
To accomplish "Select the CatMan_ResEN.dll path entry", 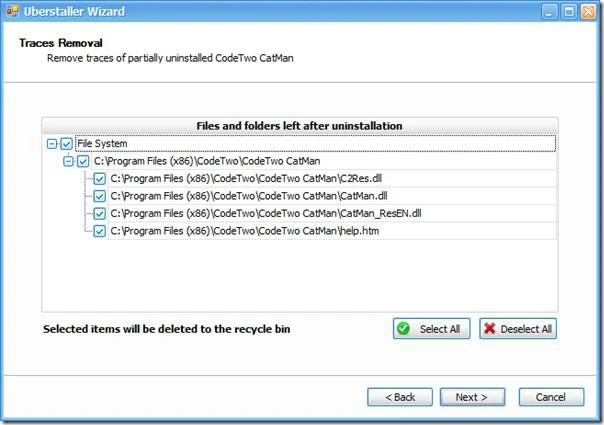I will [x=266, y=213].
